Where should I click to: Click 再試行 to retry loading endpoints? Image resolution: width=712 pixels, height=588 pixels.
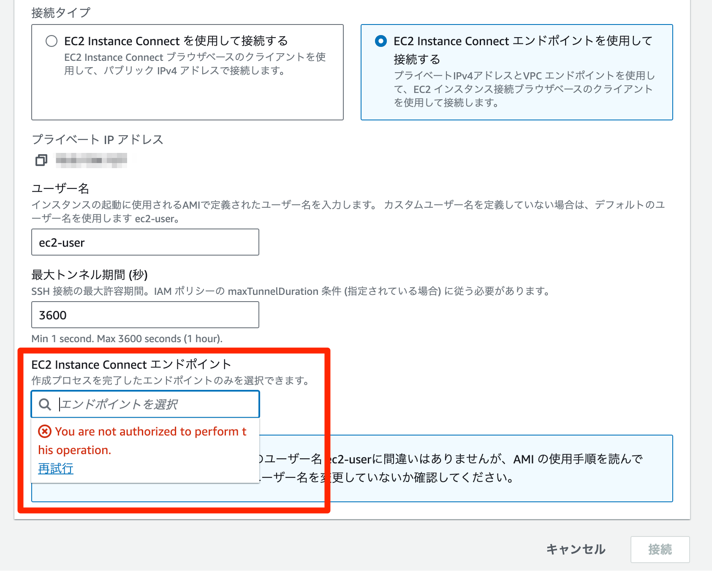[x=55, y=468]
